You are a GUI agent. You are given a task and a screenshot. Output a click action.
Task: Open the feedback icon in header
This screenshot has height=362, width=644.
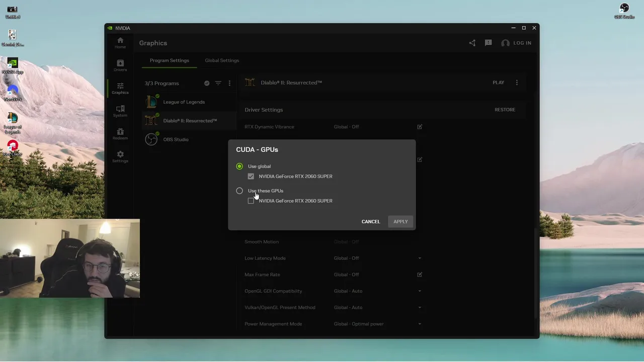(488, 43)
